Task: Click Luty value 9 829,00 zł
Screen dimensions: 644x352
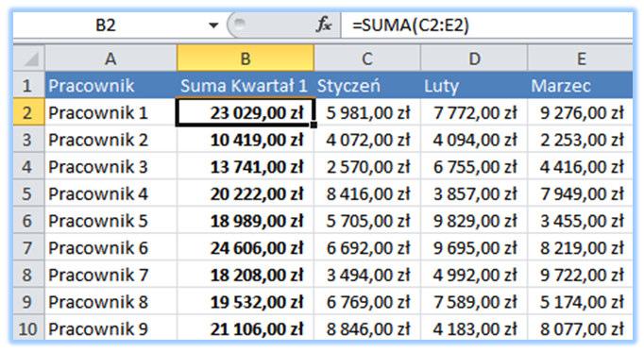Action: 474,220
